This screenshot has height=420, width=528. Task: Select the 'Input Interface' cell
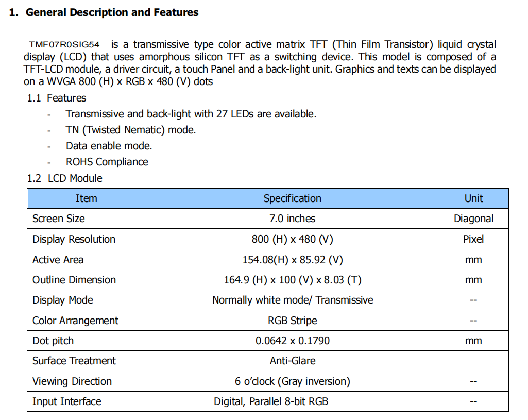(87, 401)
